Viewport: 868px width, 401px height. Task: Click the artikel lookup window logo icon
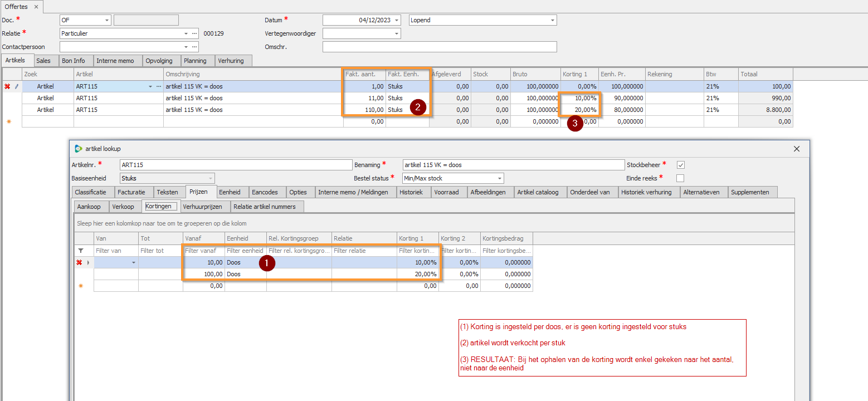point(79,149)
